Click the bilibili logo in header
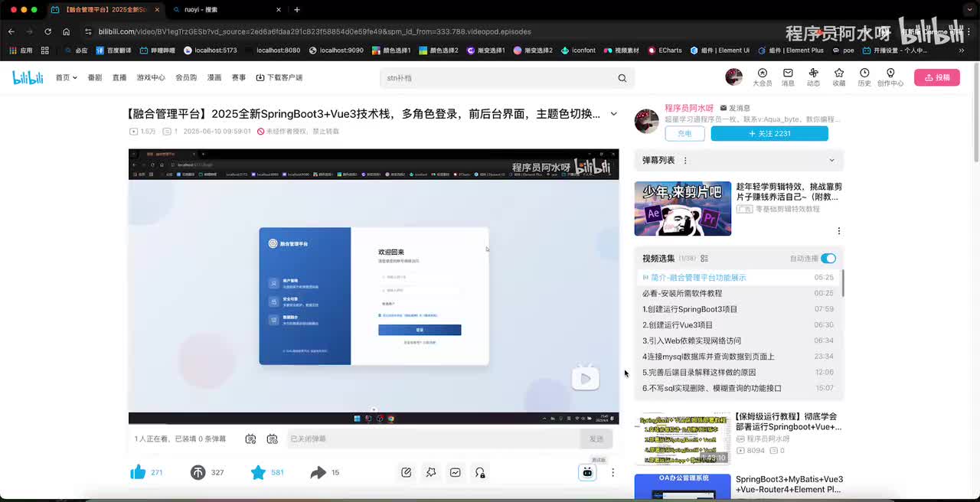Image resolution: width=980 pixels, height=502 pixels. (28, 77)
